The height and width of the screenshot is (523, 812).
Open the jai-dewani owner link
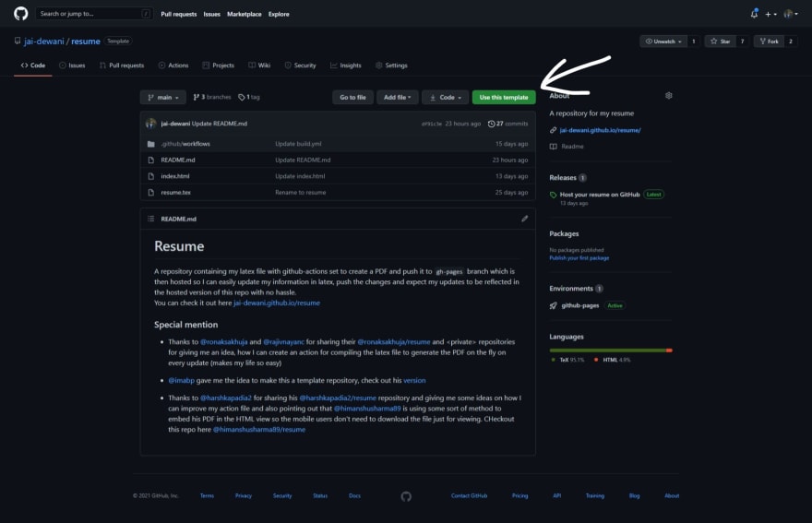coord(44,41)
